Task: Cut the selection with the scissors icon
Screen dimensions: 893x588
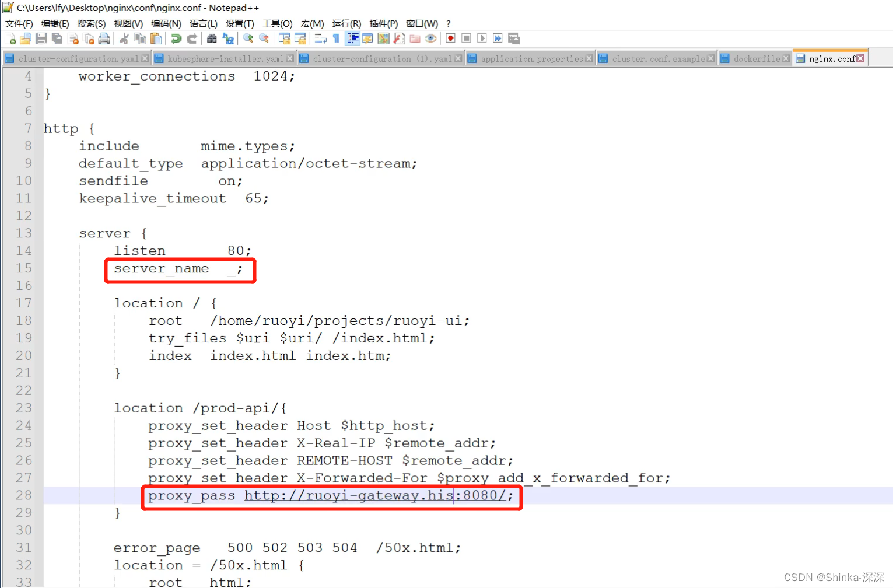Action: tap(124, 38)
